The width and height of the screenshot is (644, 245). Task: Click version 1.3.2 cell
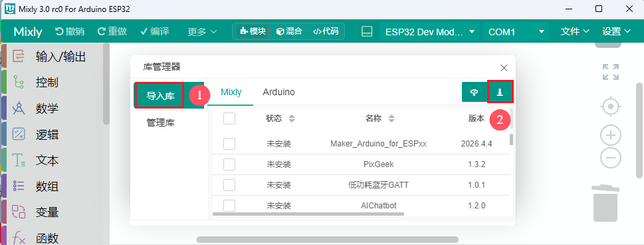[477, 164]
